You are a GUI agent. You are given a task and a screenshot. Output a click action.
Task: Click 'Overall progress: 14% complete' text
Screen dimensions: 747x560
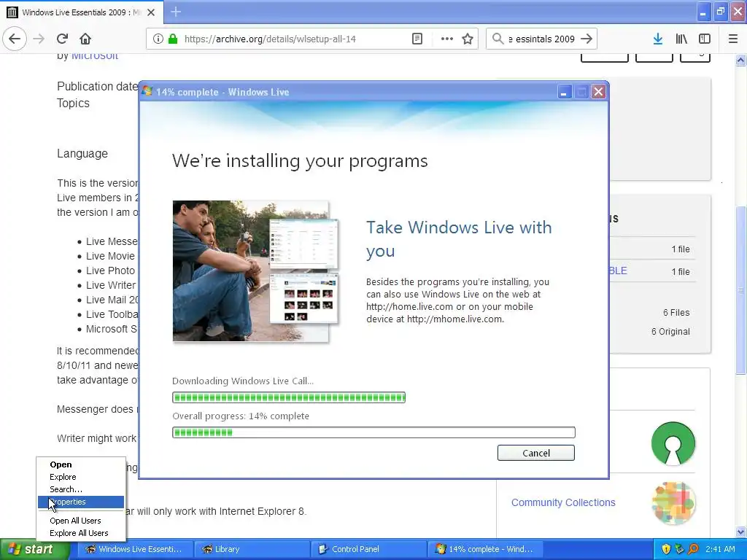pos(241,416)
